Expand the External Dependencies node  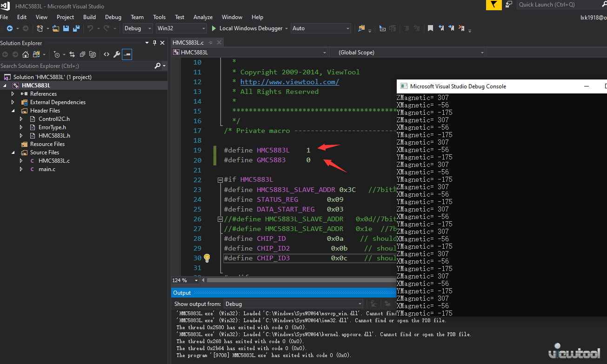13,102
